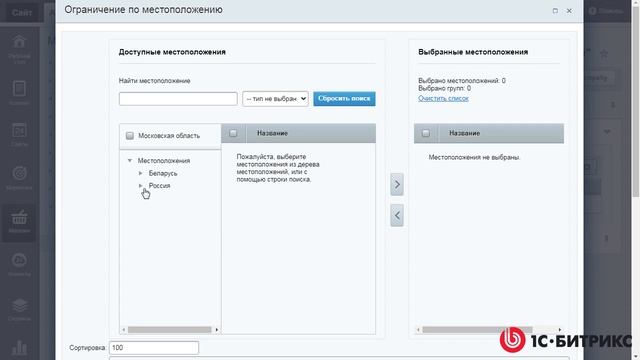Click the Сортировка input field
This screenshot has width=640, height=360.
point(154,348)
